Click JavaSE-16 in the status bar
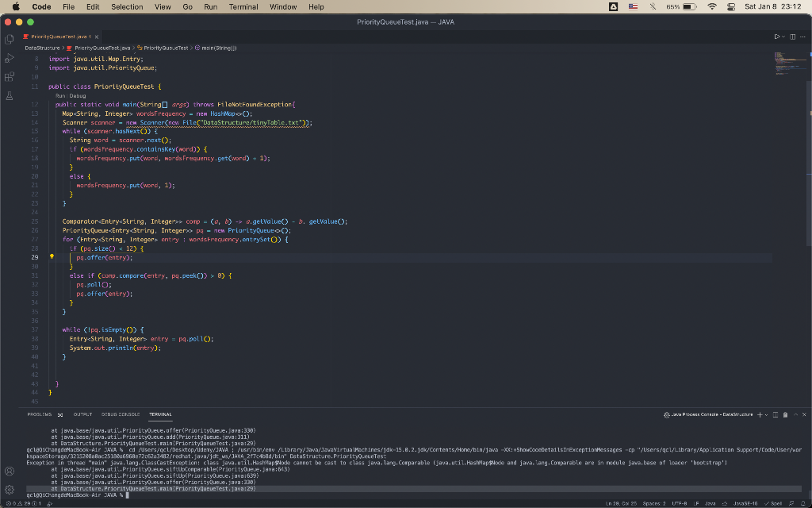Screen dimensions: 812x508 [745, 503]
